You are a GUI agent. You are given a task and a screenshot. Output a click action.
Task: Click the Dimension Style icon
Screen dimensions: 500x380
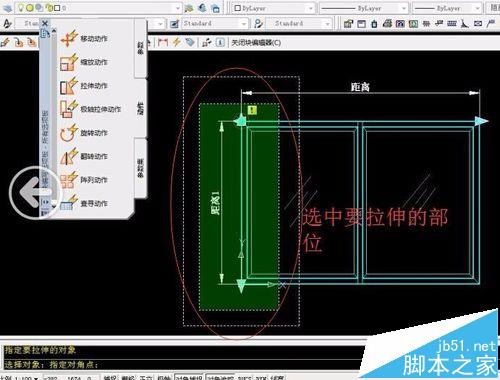point(175,24)
